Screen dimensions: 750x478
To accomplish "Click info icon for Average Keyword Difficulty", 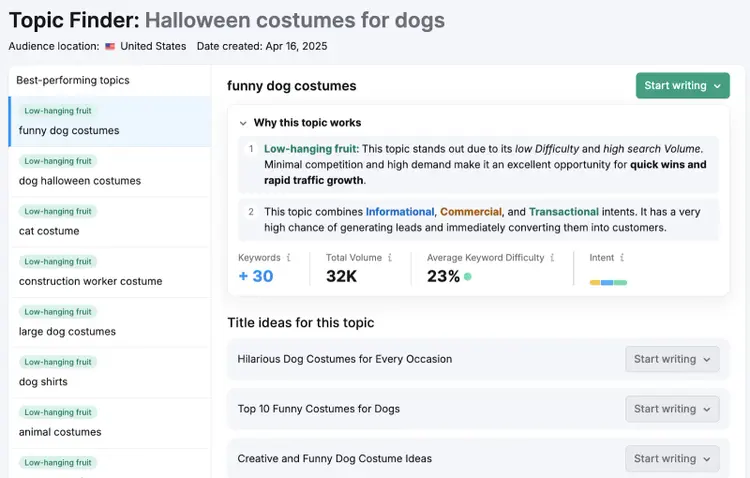I will [x=552, y=257].
